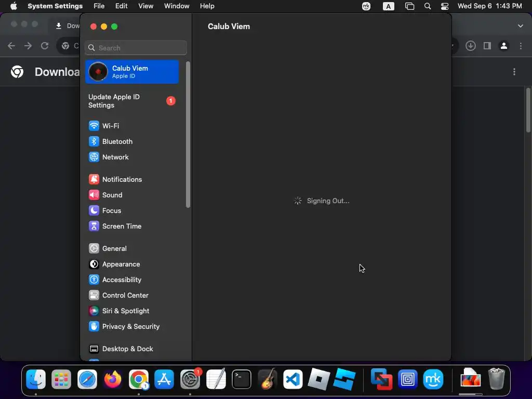Open Chrome three-dot main menu
The height and width of the screenshot is (399, 532).
pyautogui.click(x=521, y=46)
